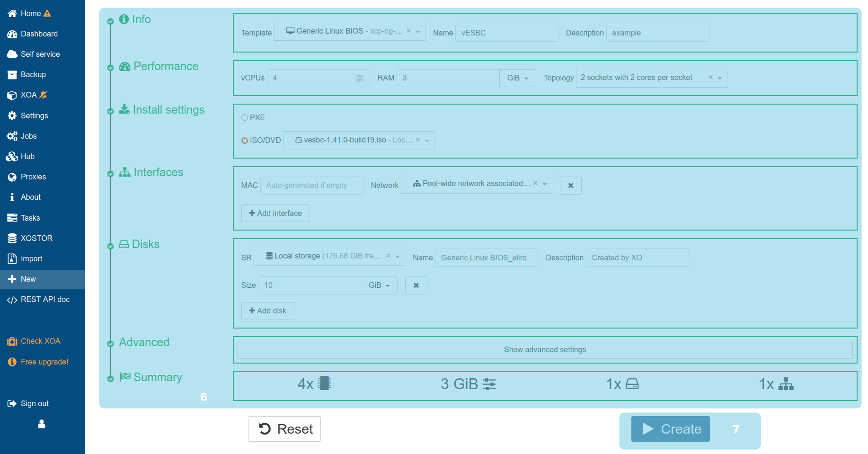
Task: Click the REST API doc code icon
Action: (x=12, y=300)
